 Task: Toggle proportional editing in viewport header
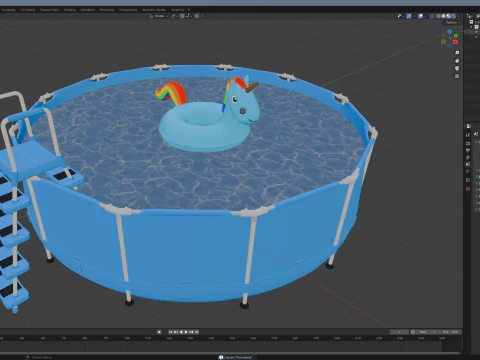[197, 16]
